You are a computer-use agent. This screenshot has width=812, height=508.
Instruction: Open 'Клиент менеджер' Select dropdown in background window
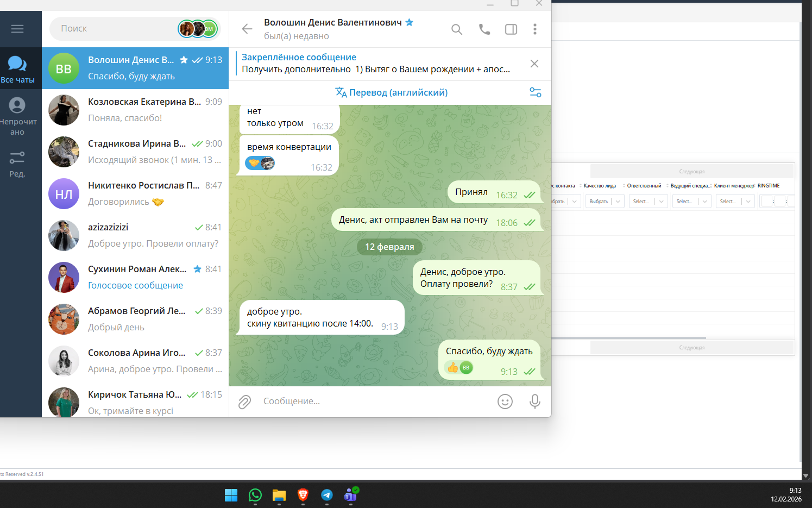tap(735, 202)
